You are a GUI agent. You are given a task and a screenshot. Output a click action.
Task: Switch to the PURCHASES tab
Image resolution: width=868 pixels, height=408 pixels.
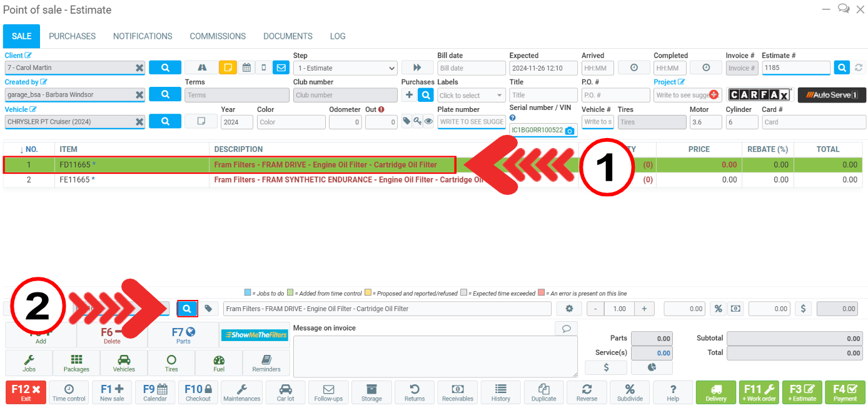point(73,36)
